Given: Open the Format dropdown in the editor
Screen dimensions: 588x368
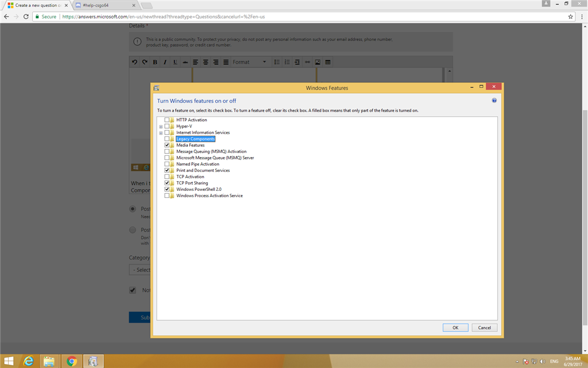Looking at the screenshot, I should point(250,62).
